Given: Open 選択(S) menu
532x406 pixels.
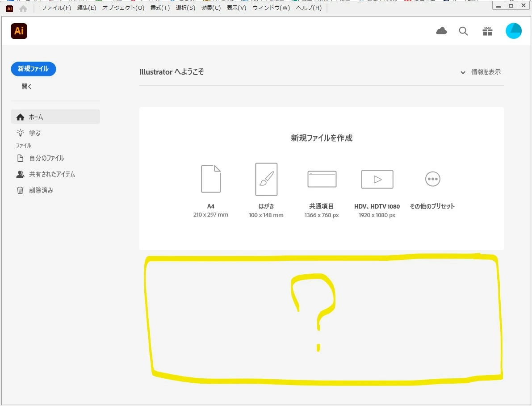Looking at the screenshot, I should (185, 8).
